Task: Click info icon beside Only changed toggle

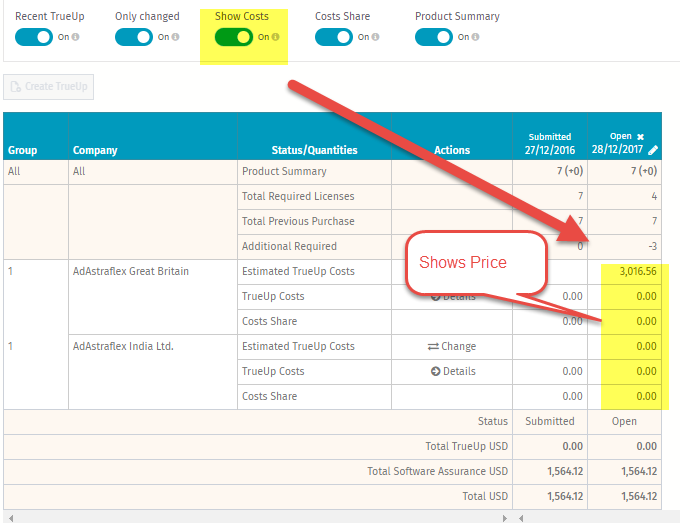Action: (176, 38)
